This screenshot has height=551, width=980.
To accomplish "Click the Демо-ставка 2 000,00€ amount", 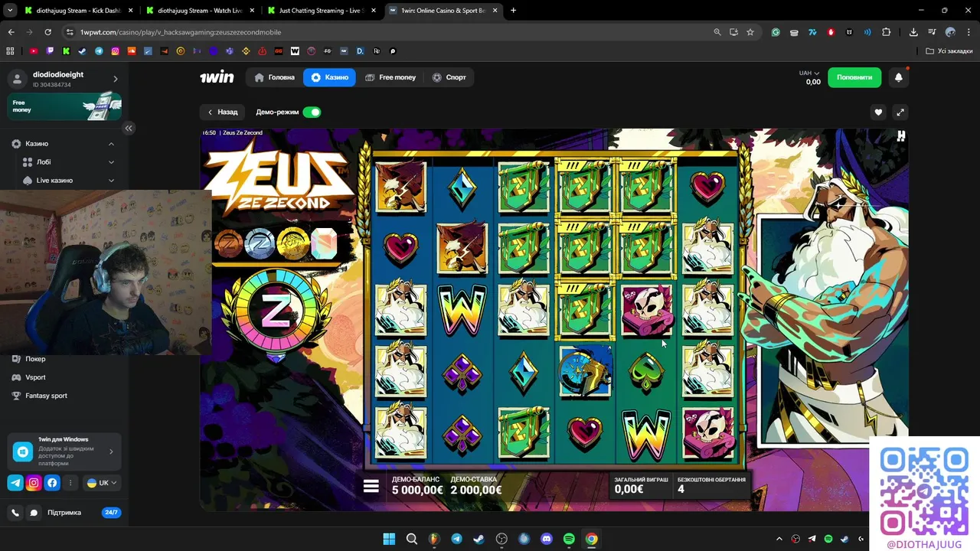I will (x=476, y=491).
